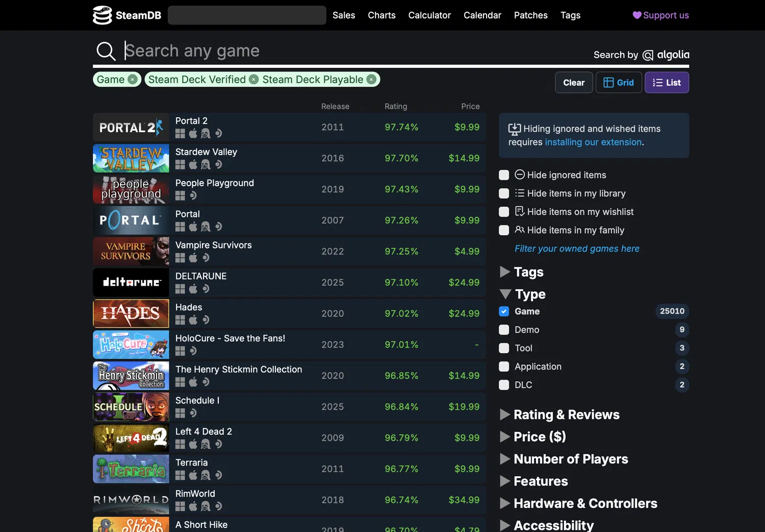
Task: Expand the Tags filter section
Action: [x=521, y=272]
